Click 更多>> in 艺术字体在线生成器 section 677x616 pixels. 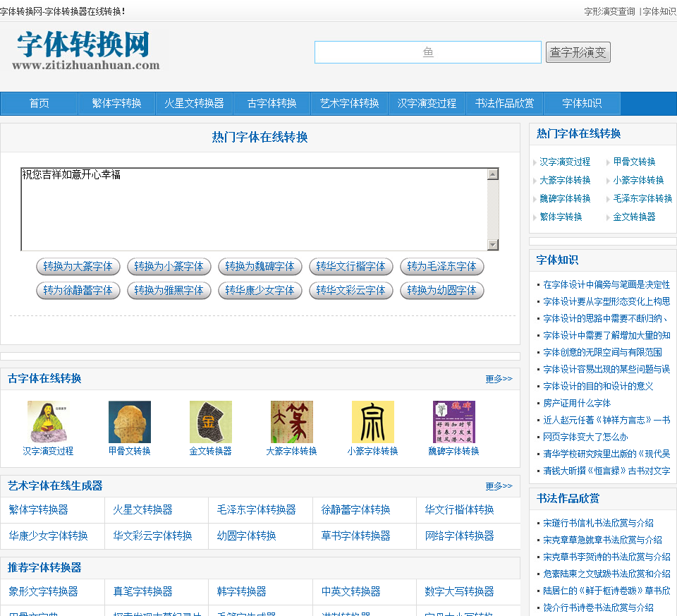(499, 486)
